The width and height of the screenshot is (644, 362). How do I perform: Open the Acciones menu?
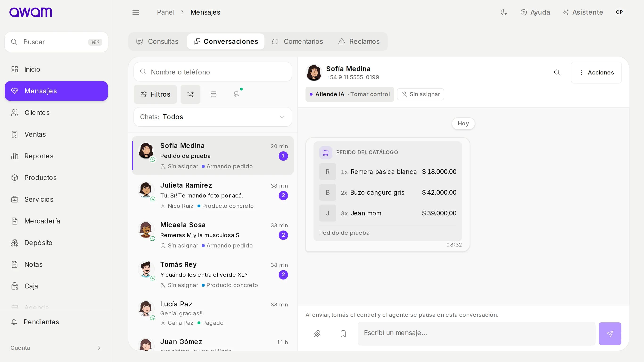tap(596, 73)
